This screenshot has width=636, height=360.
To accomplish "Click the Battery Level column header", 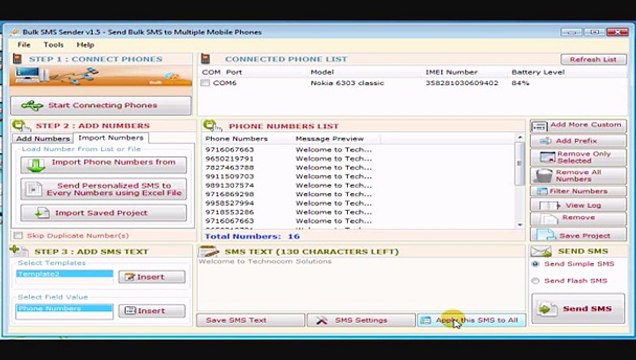I will point(538,72).
